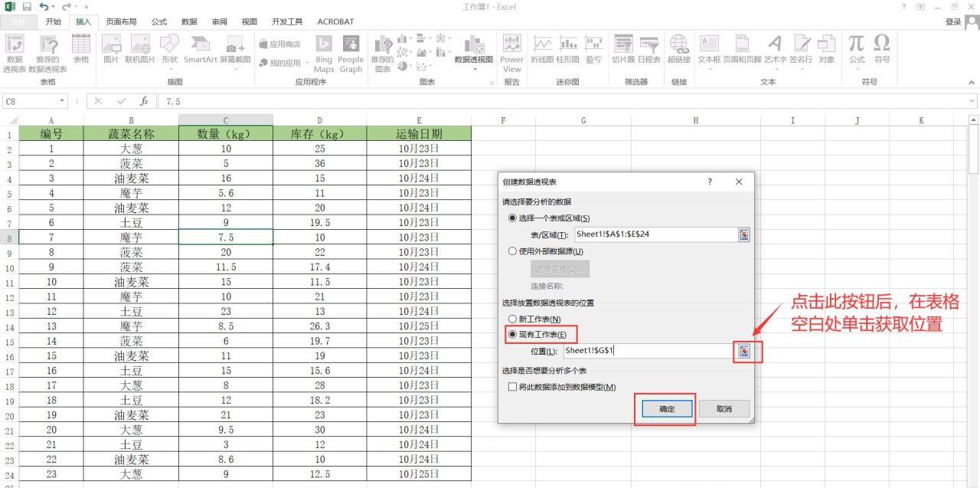Select cell 魔芋 in row 8
The height and width of the screenshot is (488, 980).
click(131, 237)
